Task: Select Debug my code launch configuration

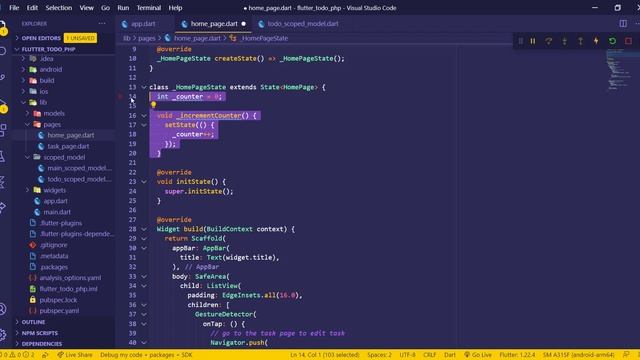Action: point(146,355)
